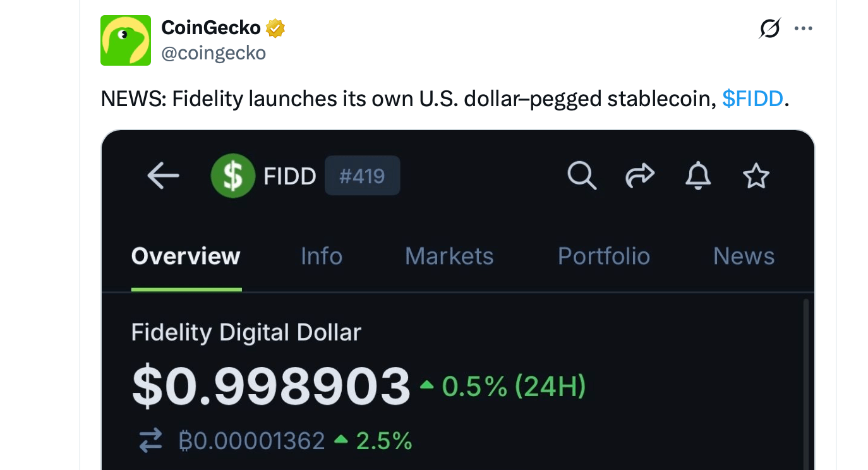868x470 pixels.
Task: Open the $FIDD cashtag link
Action: [752, 99]
